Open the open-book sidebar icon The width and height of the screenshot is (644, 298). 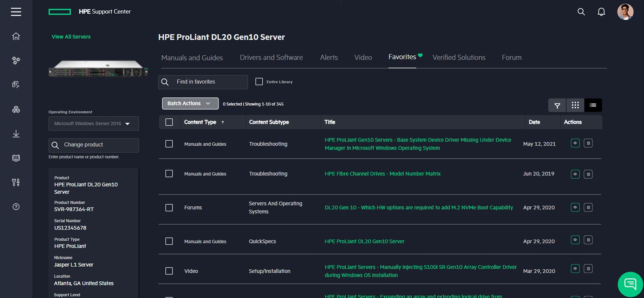point(16,158)
